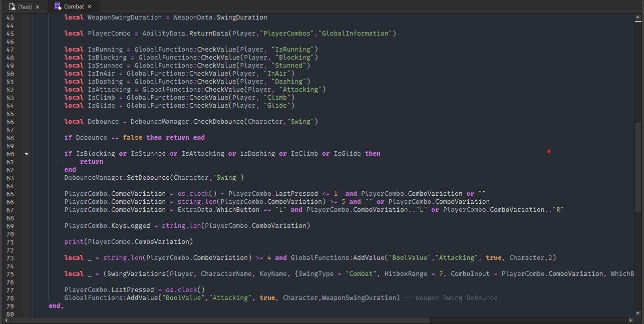Close the {Test} tab
Image resolution: width=644 pixels, height=324 pixels.
[x=38, y=7]
